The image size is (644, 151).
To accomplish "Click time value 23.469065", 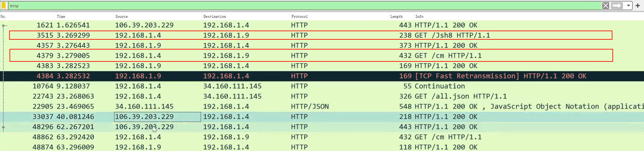I will tap(75, 107).
